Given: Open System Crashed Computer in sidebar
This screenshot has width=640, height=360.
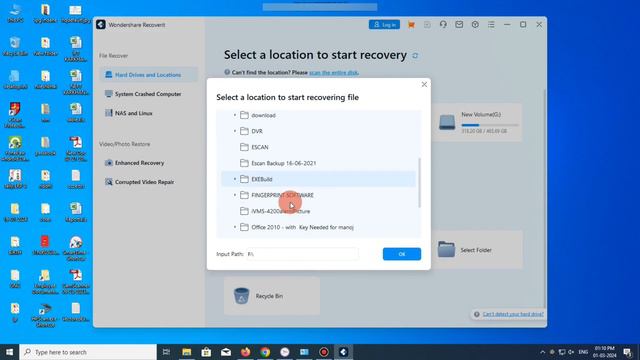Looking at the screenshot, I should [x=149, y=94].
